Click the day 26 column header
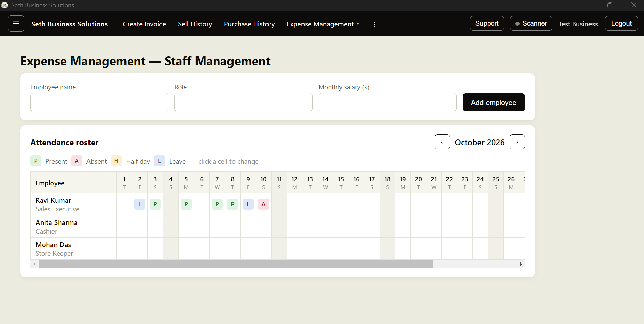The image size is (644, 324). (x=511, y=183)
